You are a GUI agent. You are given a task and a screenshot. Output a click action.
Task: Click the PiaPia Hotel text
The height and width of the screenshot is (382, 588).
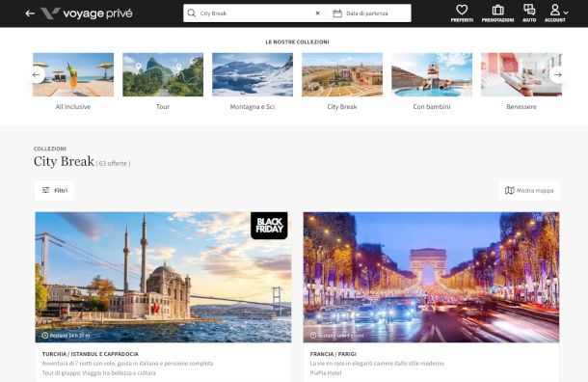(326, 373)
